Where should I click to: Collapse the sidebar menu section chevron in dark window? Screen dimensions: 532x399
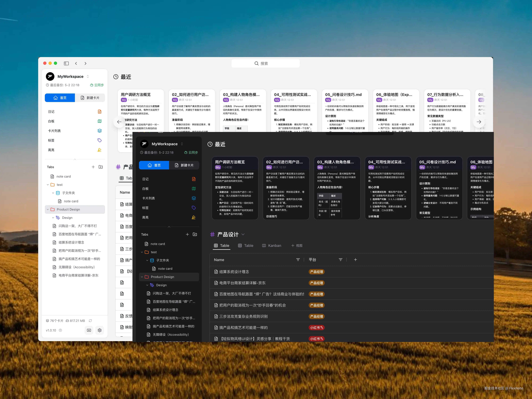click(169, 227)
